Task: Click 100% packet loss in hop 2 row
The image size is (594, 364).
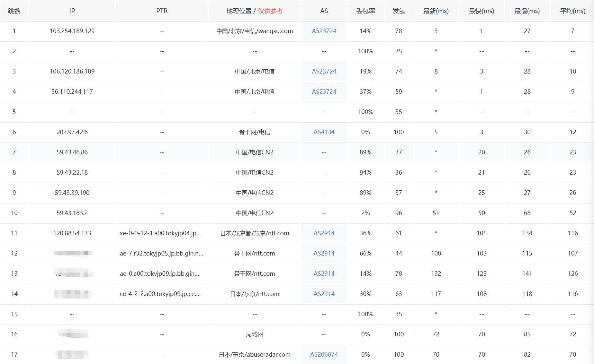Action: click(365, 51)
